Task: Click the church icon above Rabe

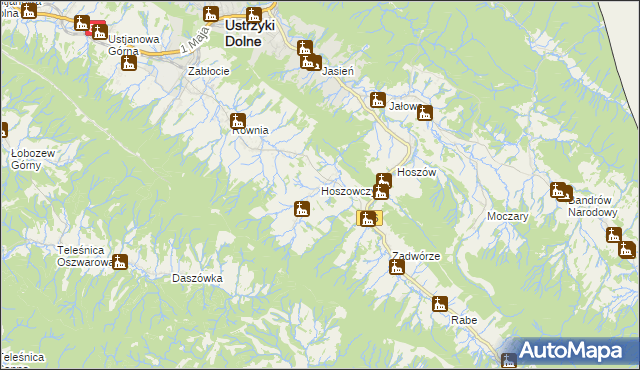Action: click(x=440, y=304)
